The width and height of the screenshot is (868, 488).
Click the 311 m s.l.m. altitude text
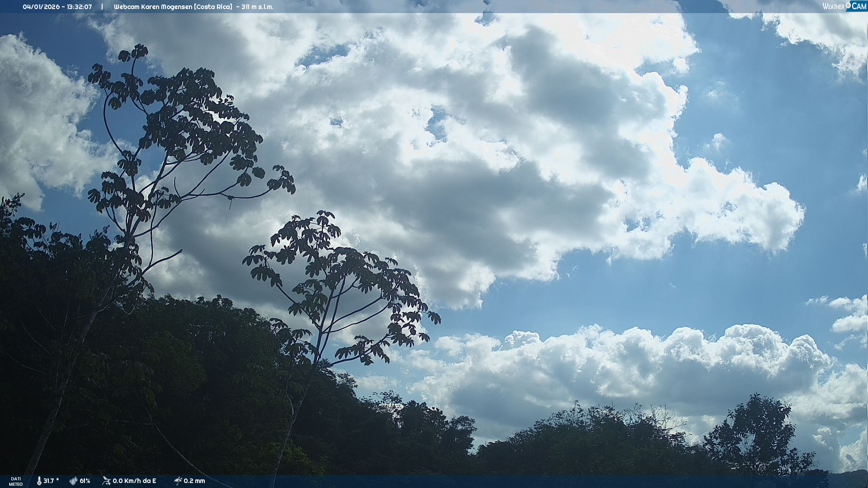click(x=257, y=7)
